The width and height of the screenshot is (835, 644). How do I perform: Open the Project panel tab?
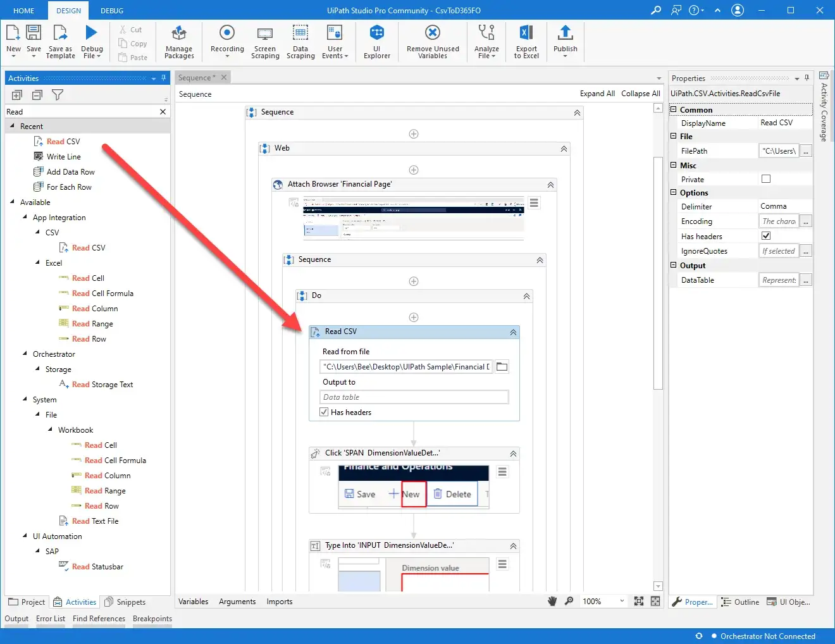[27, 602]
